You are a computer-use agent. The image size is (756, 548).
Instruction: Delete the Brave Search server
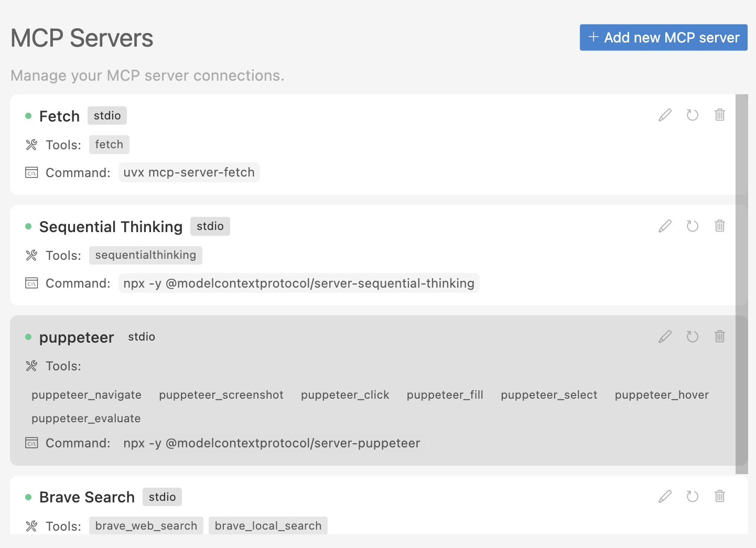(x=719, y=496)
